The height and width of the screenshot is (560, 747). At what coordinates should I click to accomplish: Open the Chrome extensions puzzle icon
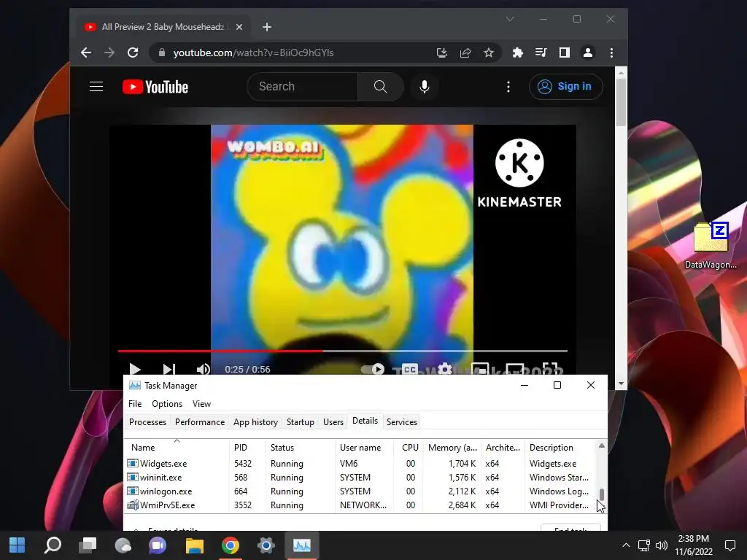(517, 52)
